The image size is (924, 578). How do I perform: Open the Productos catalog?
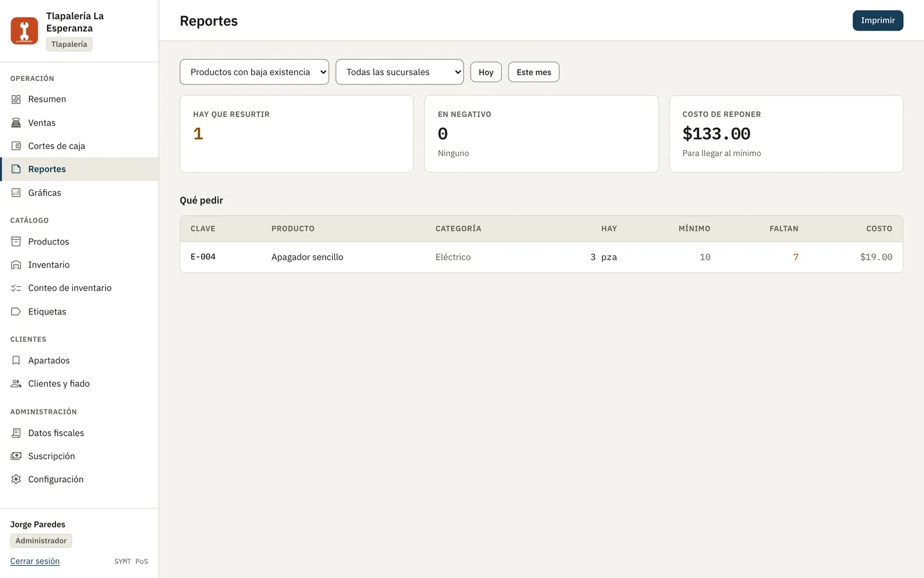click(x=79, y=242)
